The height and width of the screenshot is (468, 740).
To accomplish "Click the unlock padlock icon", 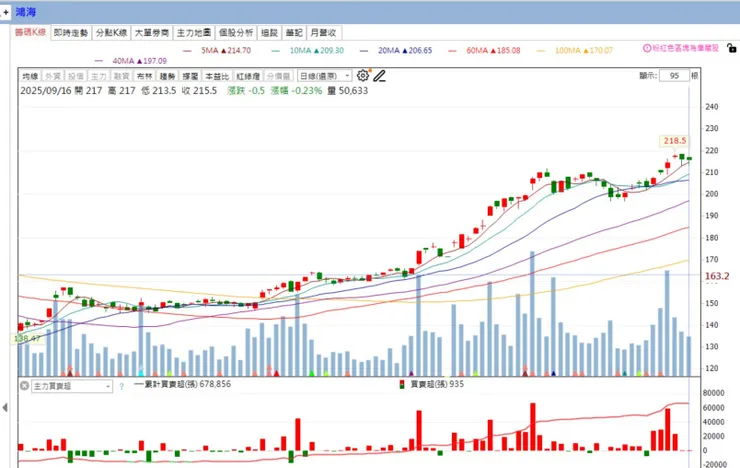I will (731, 48).
